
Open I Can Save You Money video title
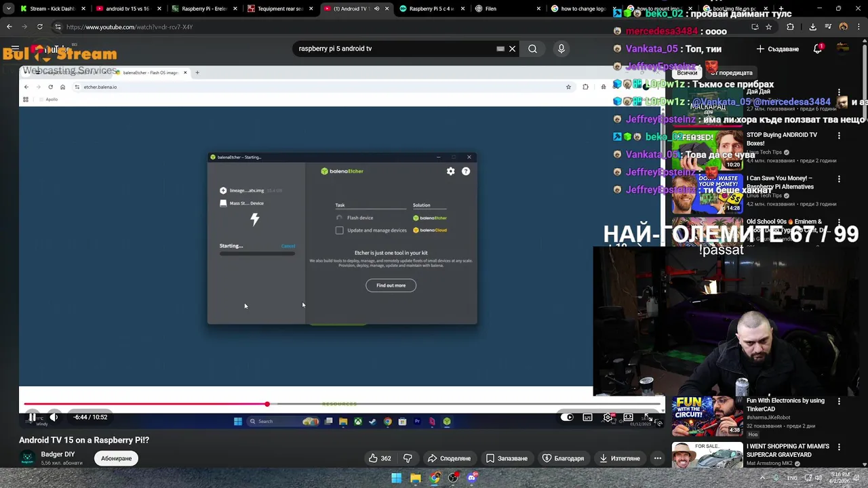coord(779,182)
